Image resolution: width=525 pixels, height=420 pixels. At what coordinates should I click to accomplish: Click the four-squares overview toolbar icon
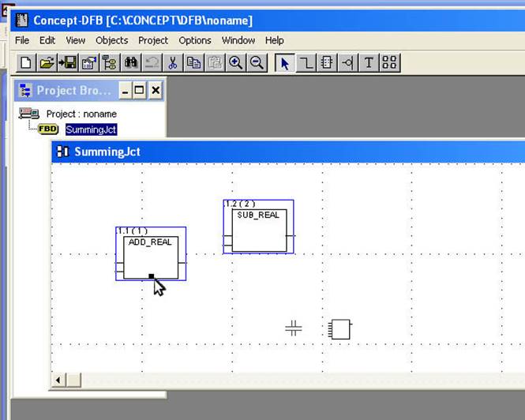pos(389,62)
